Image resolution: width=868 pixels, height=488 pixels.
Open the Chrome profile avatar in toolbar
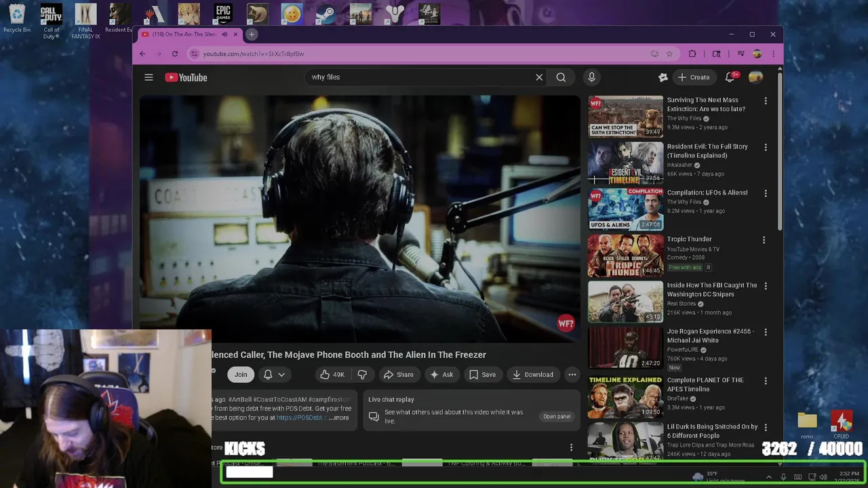(x=757, y=54)
